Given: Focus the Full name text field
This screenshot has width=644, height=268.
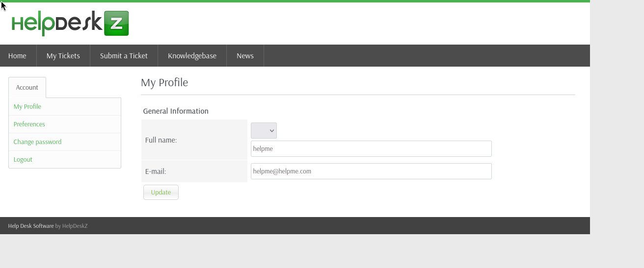Looking at the screenshot, I should [371, 149].
